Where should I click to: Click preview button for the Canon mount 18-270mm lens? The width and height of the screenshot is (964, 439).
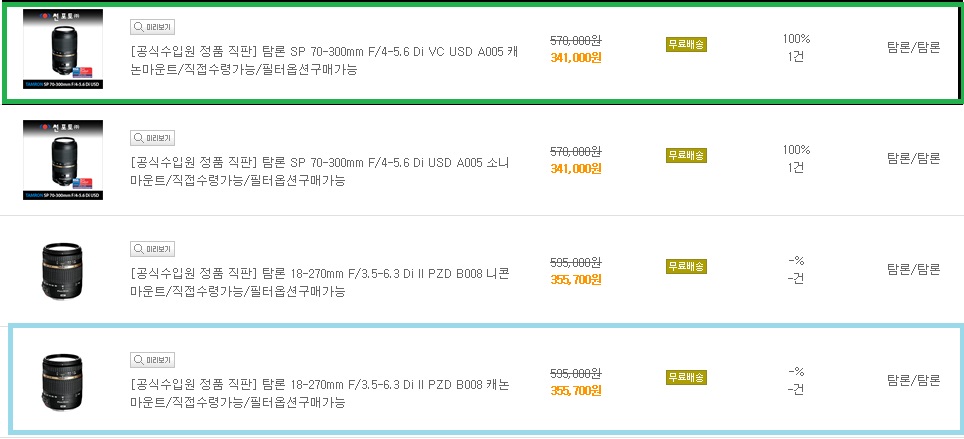pyautogui.click(x=153, y=360)
